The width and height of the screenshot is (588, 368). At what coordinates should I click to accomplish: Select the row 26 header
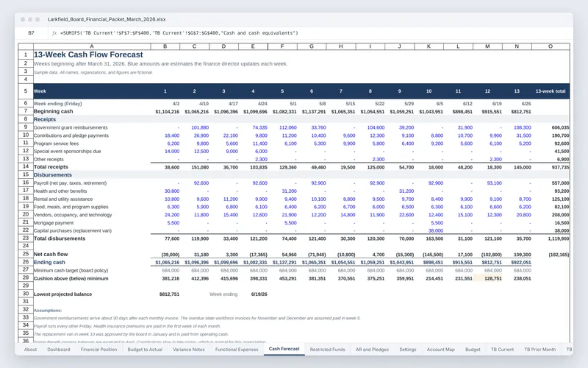[26, 262]
